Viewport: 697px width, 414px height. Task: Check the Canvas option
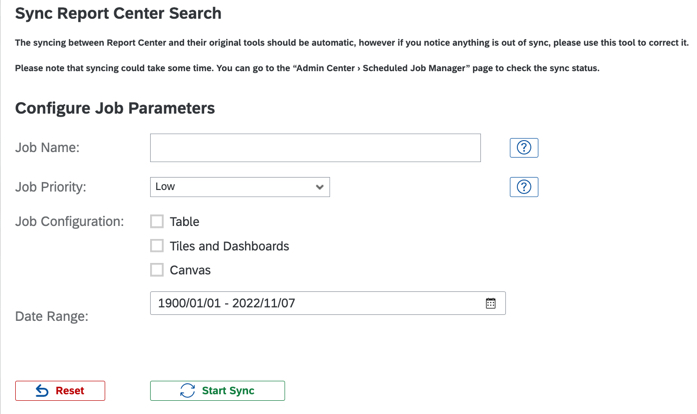[x=157, y=270]
